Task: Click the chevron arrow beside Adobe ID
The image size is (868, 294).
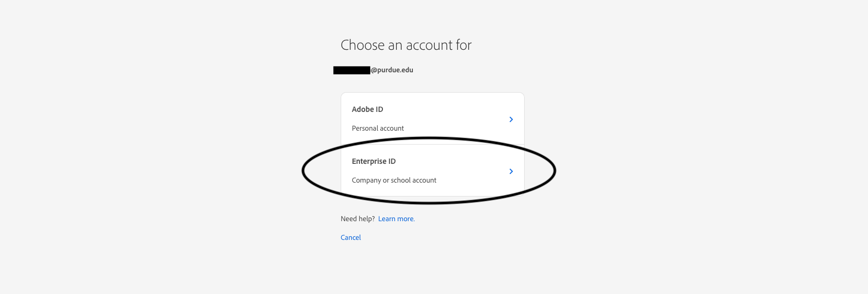Action: click(x=511, y=119)
